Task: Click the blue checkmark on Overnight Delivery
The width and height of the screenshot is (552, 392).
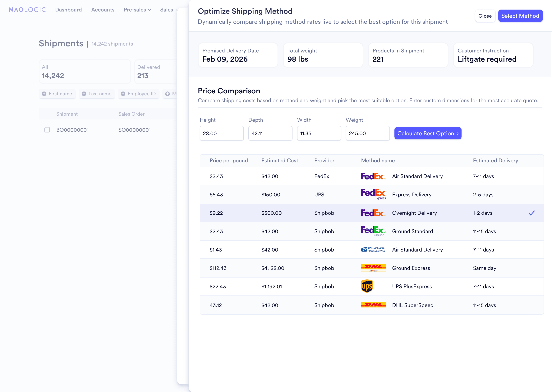Action: [531, 213]
